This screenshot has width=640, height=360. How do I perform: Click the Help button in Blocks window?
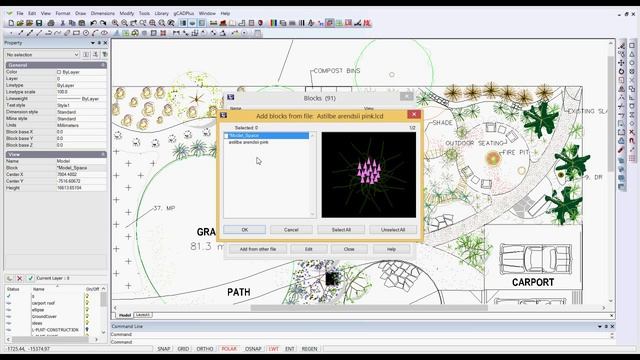point(391,249)
